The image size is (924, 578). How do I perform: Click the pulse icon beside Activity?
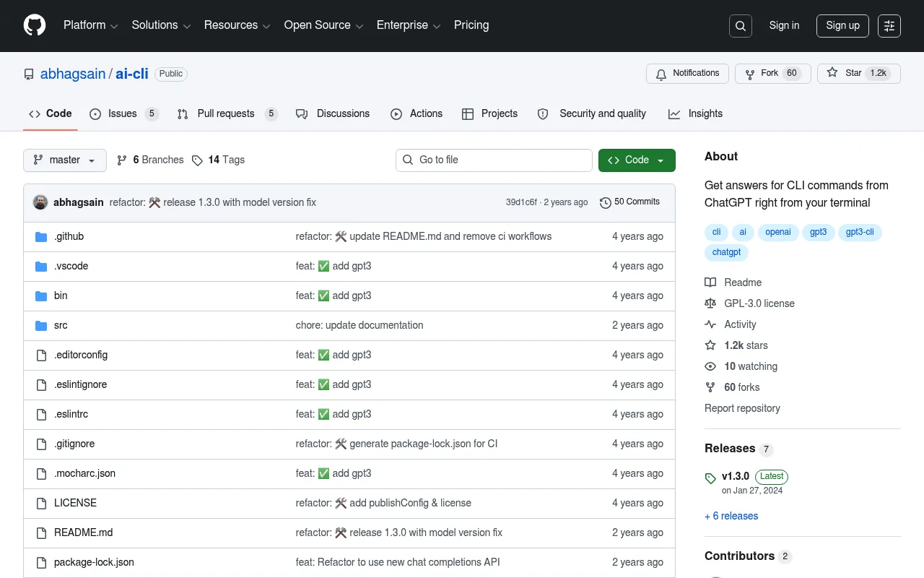coord(710,324)
